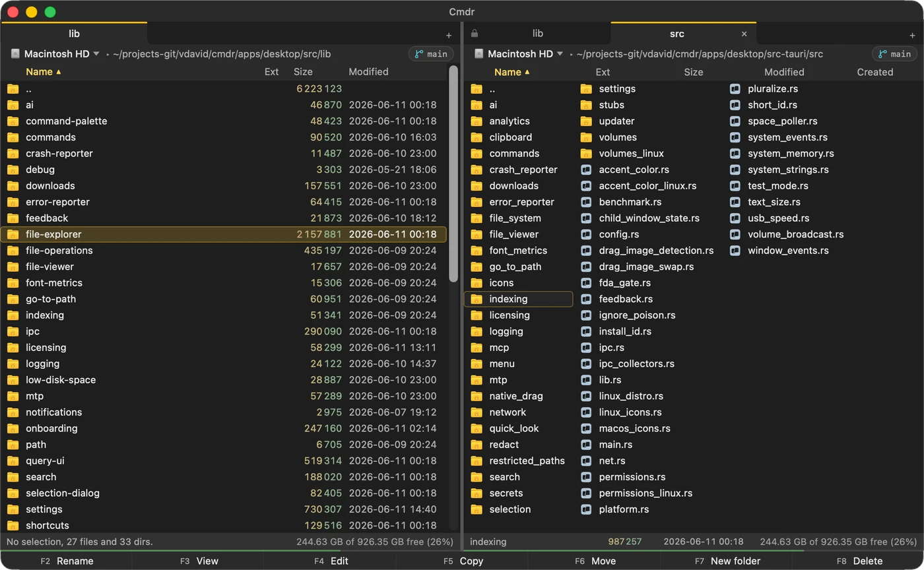Click the folder icon next to command-palette

tap(13, 121)
